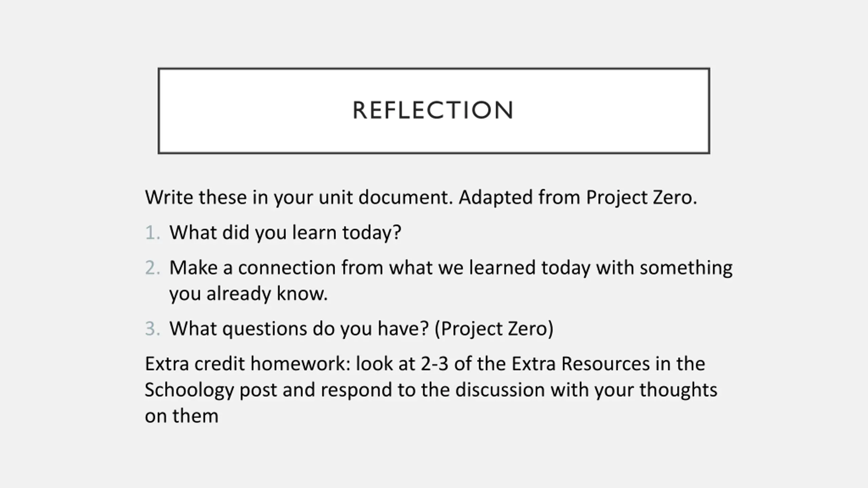Click list number 2
This screenshot has height=488, width=868.
click(x=152, y=268)
